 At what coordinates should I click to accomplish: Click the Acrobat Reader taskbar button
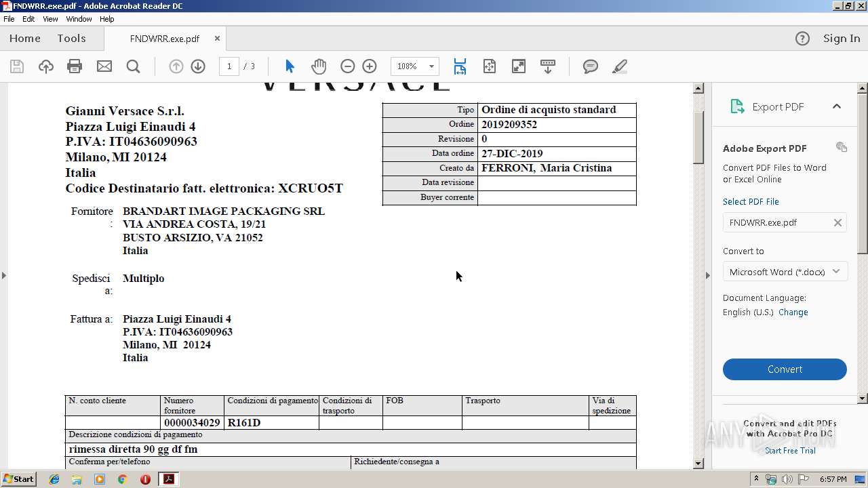pyautogui.click(x=168, y=479)
